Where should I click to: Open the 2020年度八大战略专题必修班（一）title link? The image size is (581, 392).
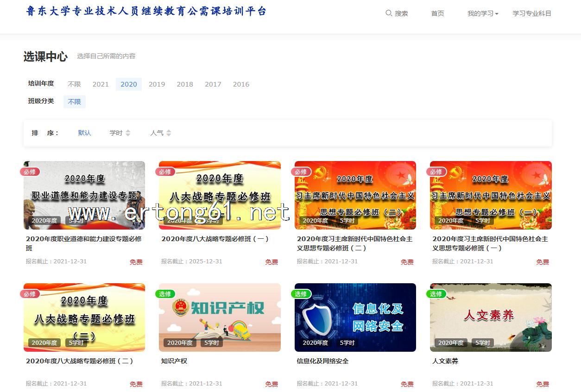[x=215, y=239]
